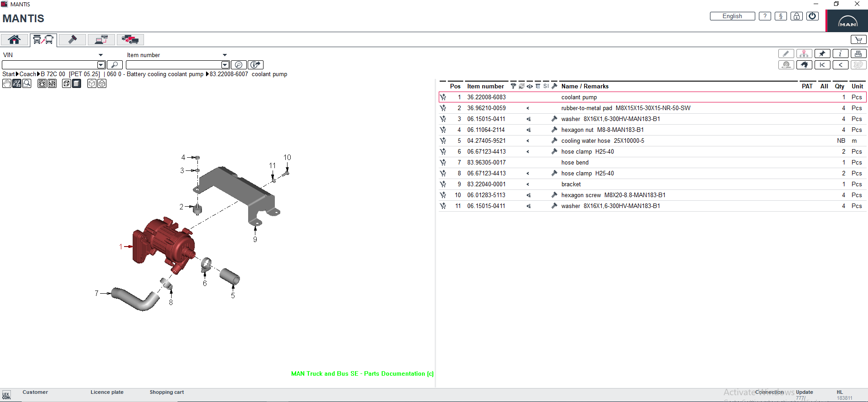Search VIN with the magnifier button
This screenshot has width=868, height=402.
(x=115, y=65)
